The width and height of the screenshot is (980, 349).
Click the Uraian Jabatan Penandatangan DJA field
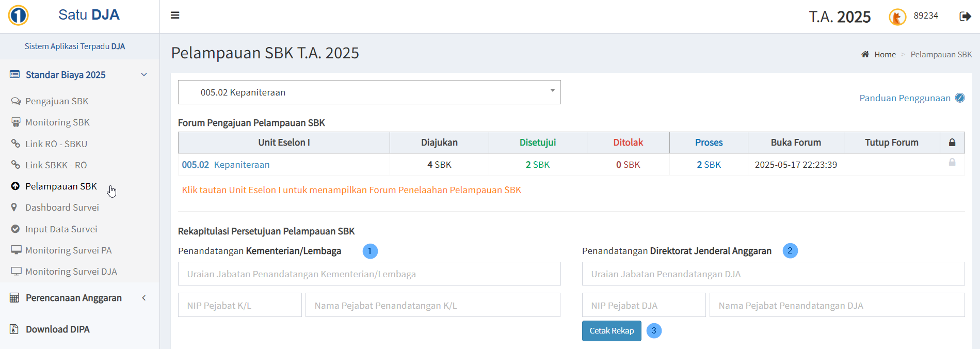click(x=773, y=274)
